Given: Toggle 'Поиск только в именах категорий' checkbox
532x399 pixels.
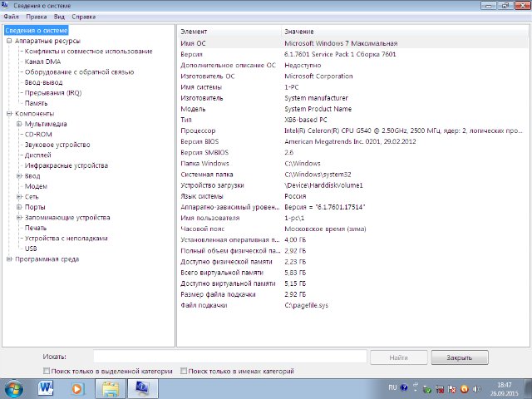Looking at the screenshot, I should tap(184, 371).
